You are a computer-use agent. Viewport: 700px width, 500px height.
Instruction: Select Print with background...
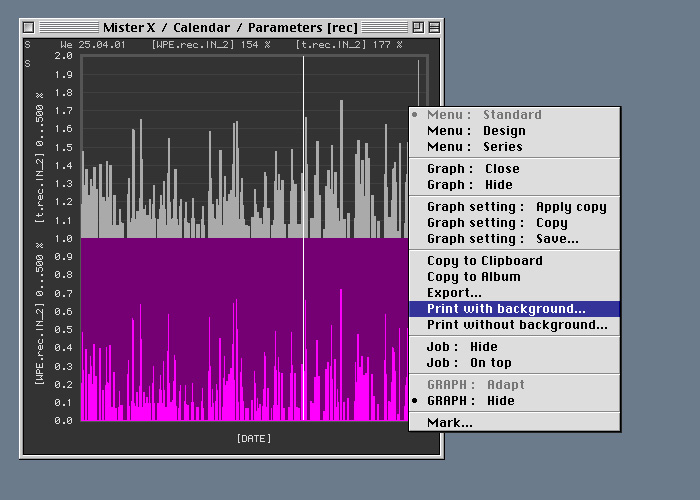[x=514, y=309]
